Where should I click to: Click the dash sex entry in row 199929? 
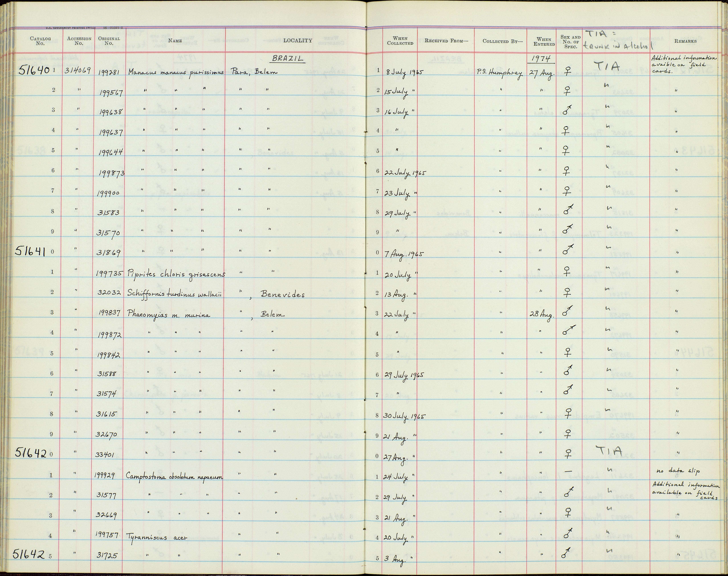click(568, 471)
